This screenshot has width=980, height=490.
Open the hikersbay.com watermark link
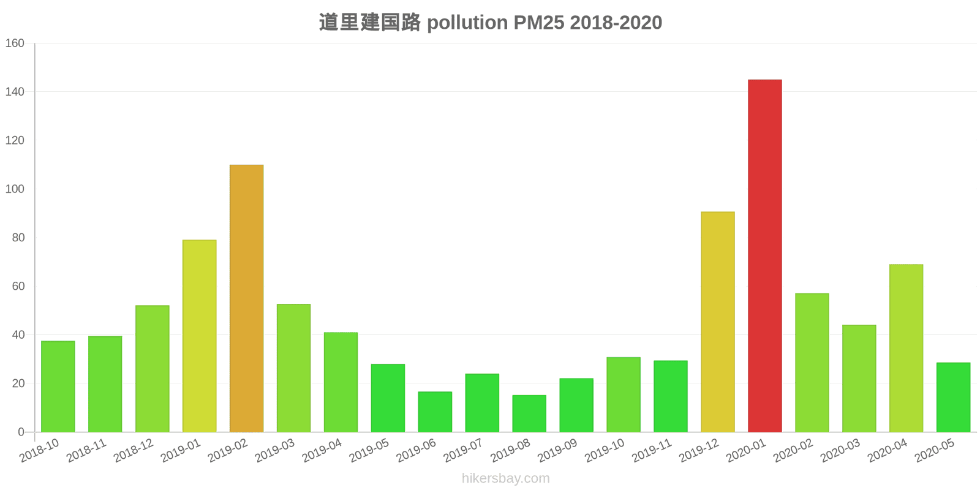505,478
